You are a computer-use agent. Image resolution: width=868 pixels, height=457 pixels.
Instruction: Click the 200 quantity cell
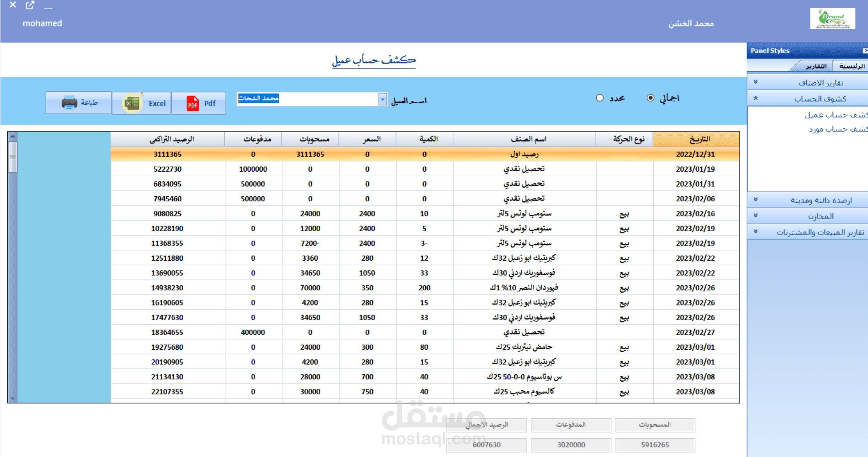coord(424,288)
